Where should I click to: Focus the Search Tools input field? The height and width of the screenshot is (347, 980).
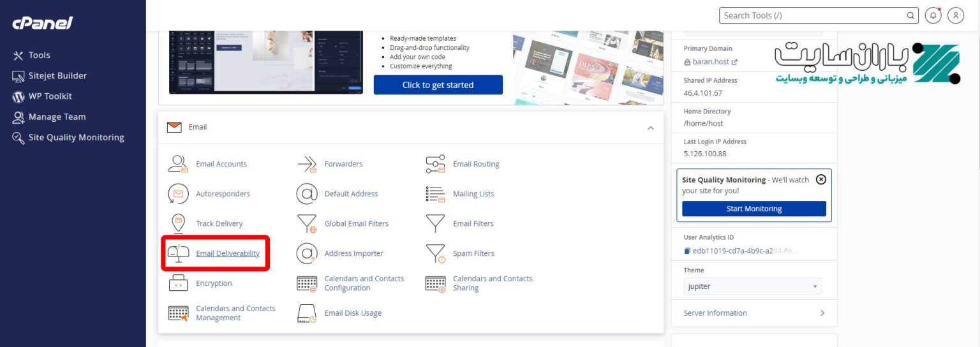[x=813, y=15]
